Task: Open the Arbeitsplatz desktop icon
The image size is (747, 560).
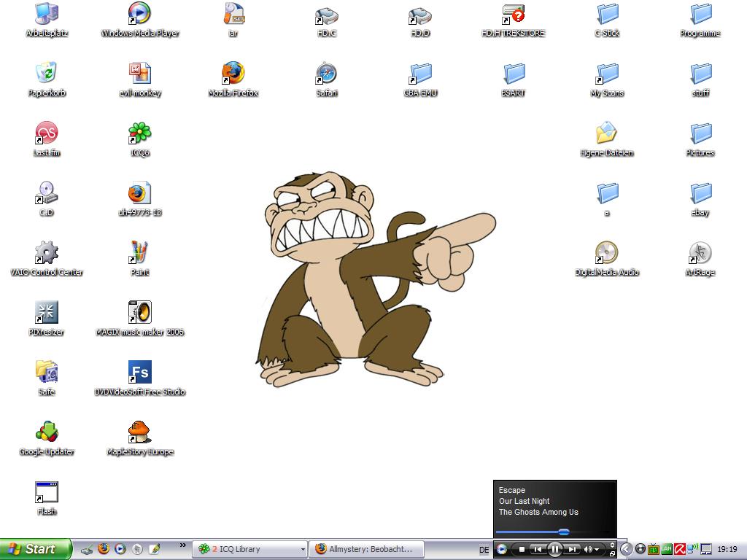Action: pyautogui.click(x=47, y=21)
